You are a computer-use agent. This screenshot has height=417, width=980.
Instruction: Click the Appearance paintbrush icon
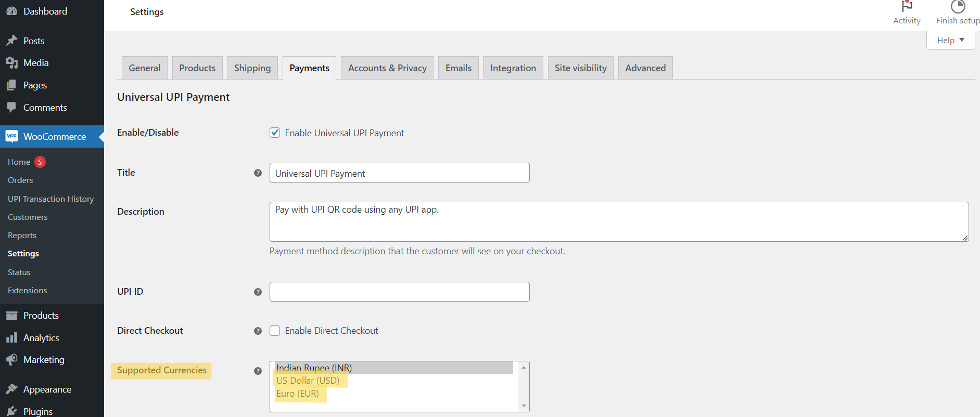[11, 389]
